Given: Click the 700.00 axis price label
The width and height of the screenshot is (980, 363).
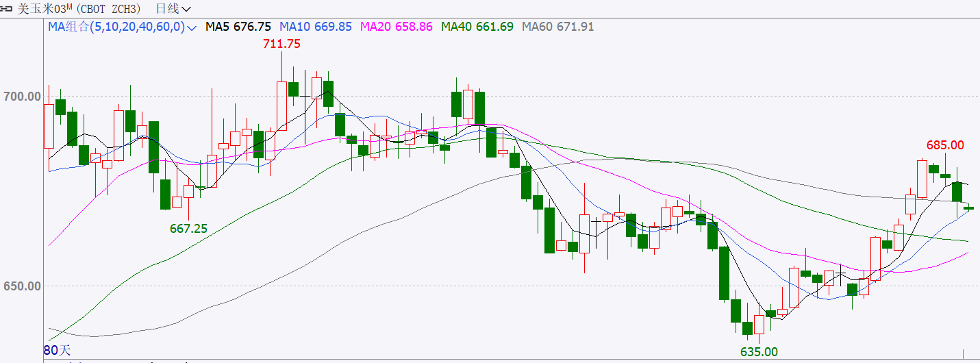Looking at the screenshot, I should tap(23, 96).
